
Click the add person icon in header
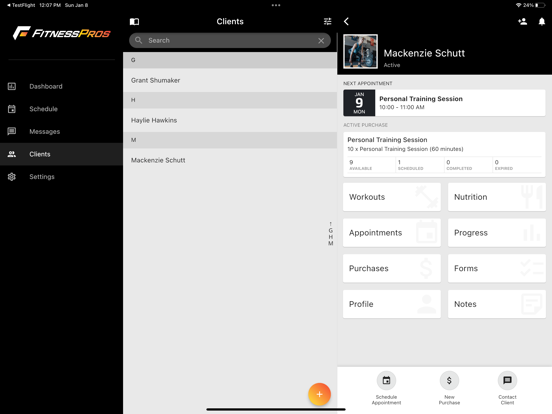(x=522, y=21)
